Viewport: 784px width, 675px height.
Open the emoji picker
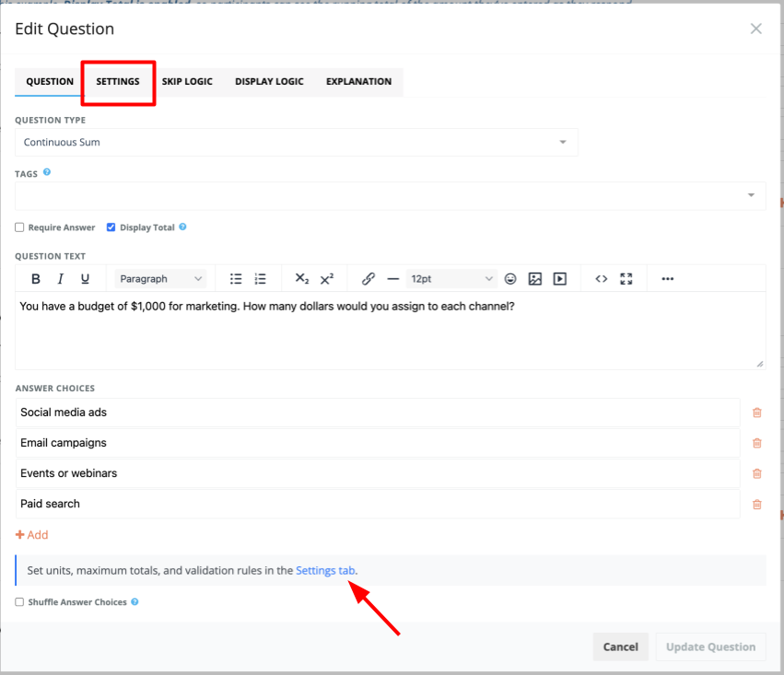click(510, 279)
